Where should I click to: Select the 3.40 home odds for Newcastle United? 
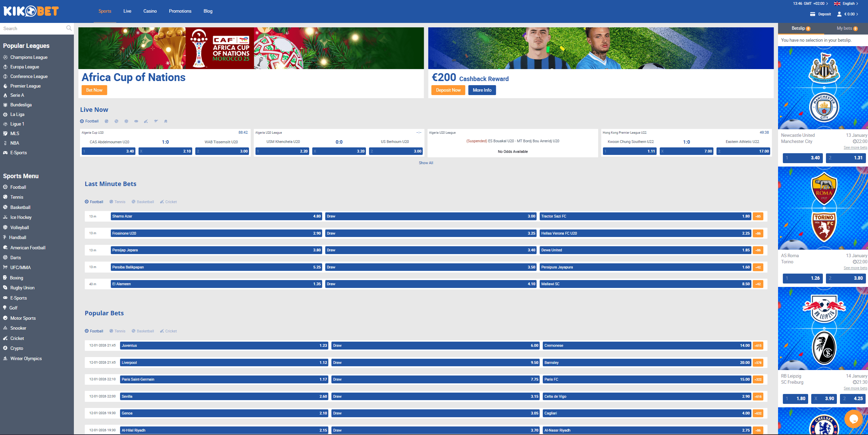(x=802, y=158)
